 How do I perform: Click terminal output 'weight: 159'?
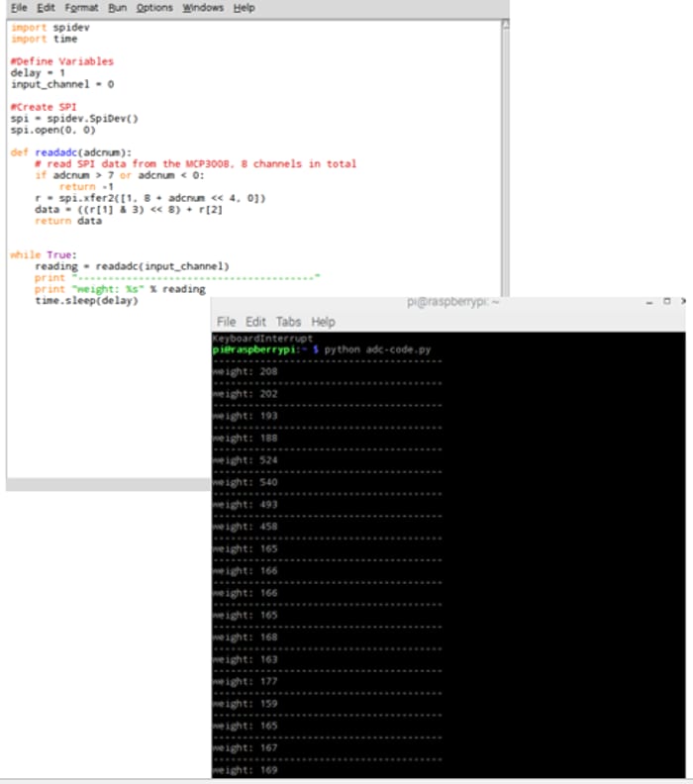click(245, 704)
